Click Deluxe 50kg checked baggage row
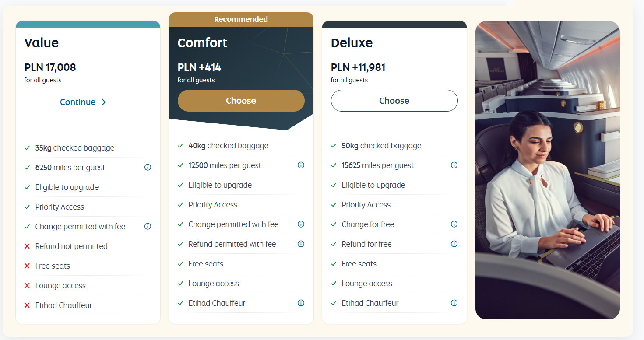 click(x=381, y=146)
